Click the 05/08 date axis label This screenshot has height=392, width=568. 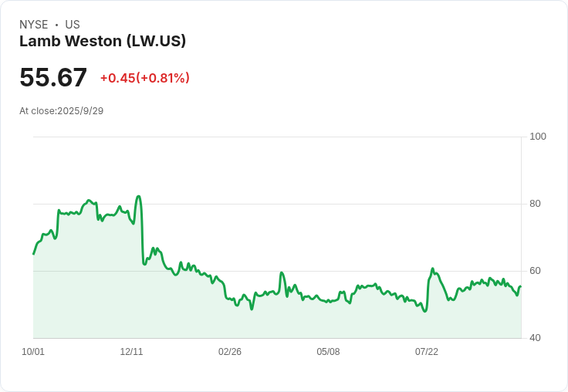328,351
